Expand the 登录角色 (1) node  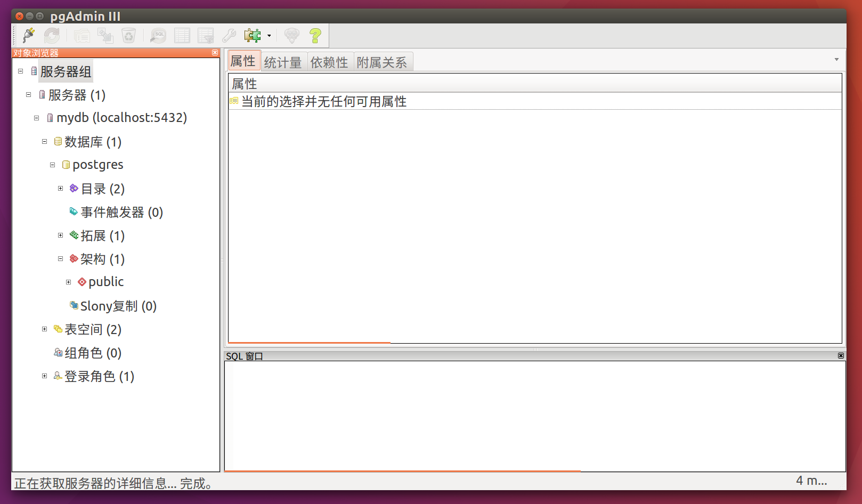point(45,376)
